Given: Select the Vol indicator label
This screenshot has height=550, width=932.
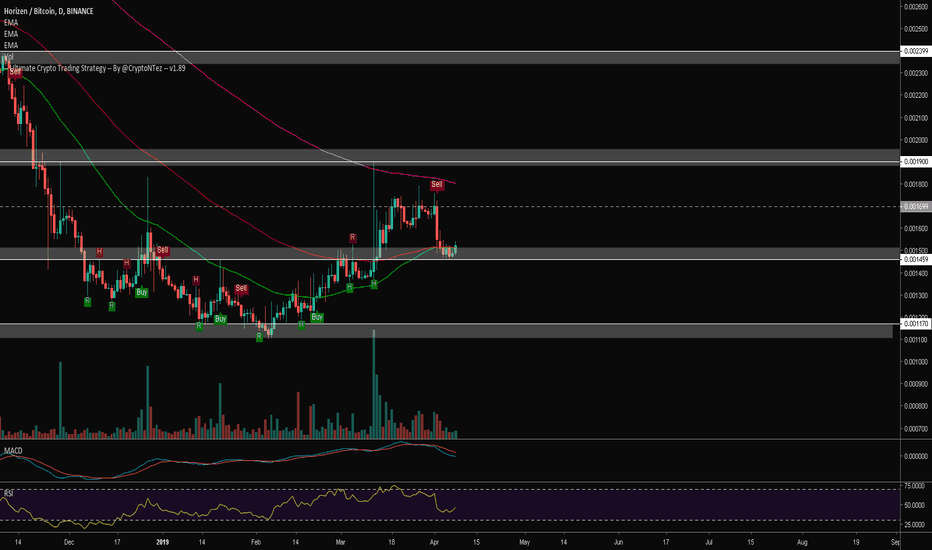Looking at the screenshot, I should click(9, 57).
